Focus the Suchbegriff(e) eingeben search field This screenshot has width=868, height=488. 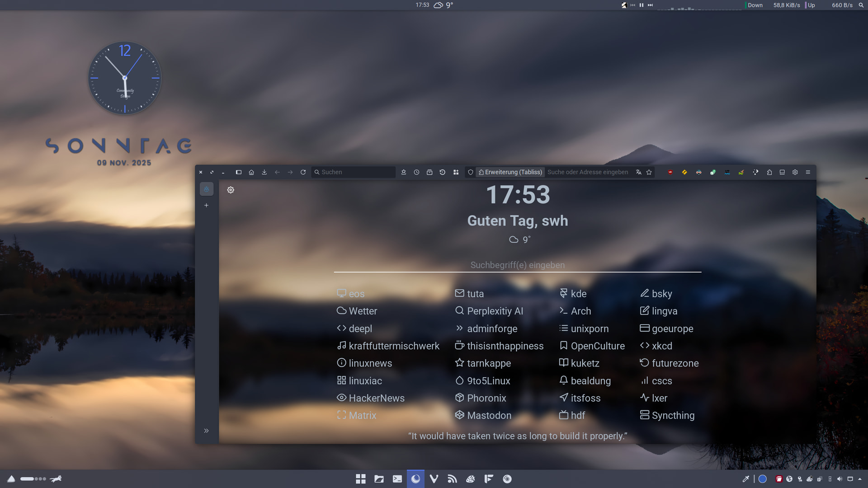[x=517, y=265]
